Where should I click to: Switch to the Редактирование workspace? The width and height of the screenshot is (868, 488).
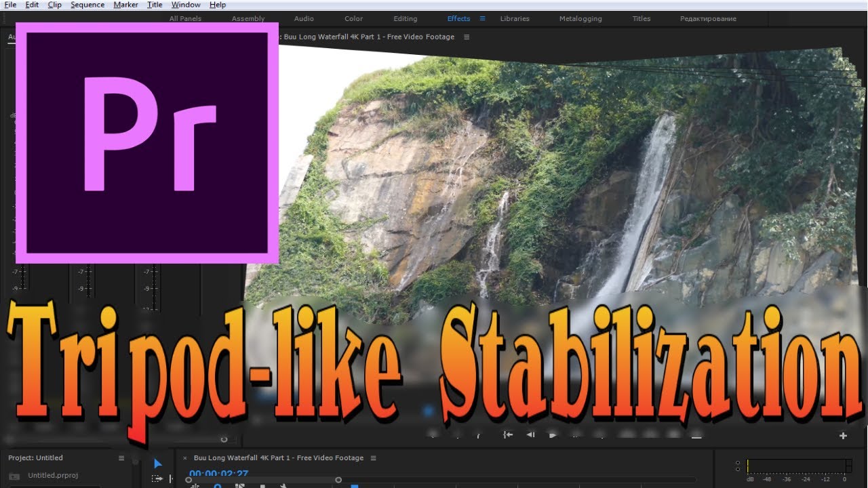tap(708, 19)
